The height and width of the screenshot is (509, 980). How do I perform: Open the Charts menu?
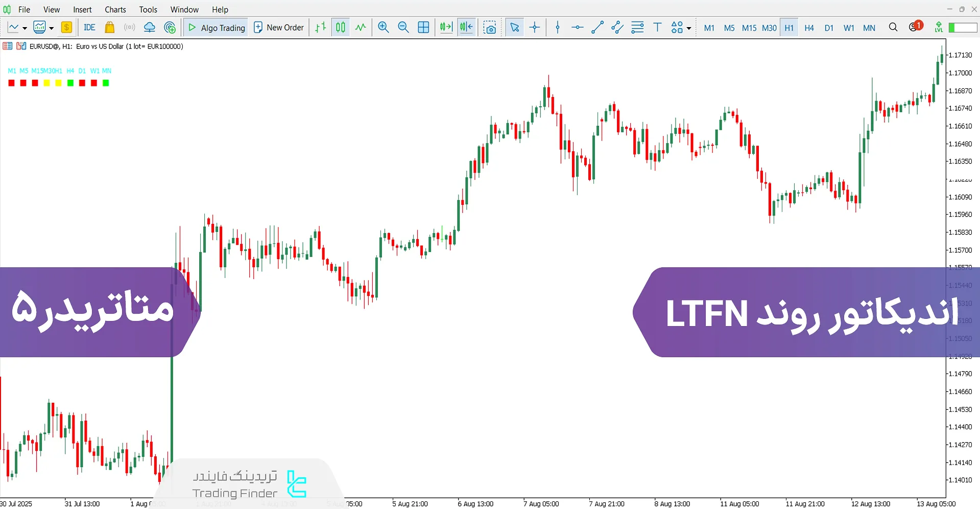(x=115, y=9)
